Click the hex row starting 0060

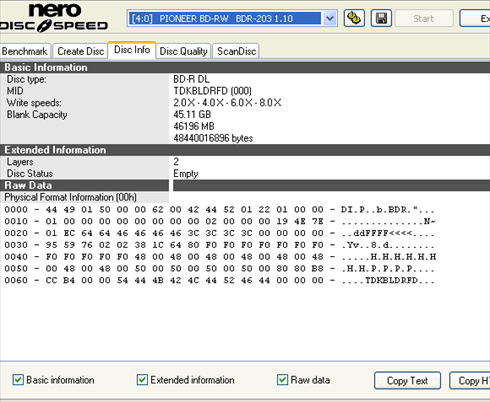click(x=220, y=280)
